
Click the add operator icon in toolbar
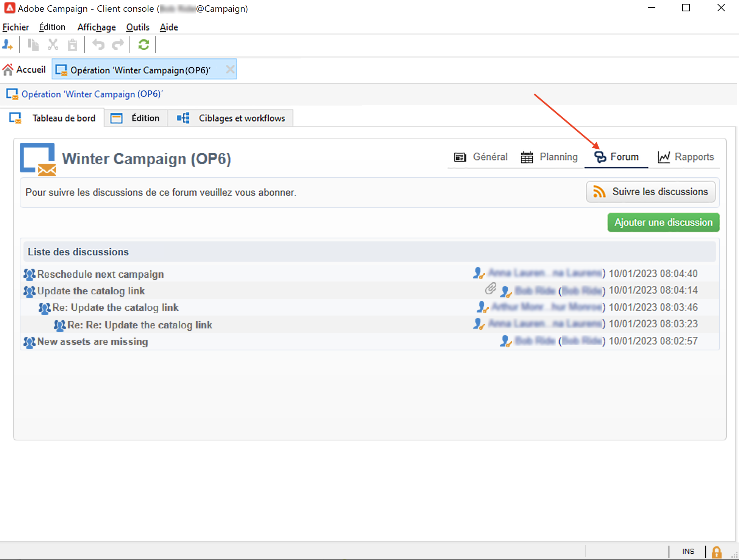8,45
